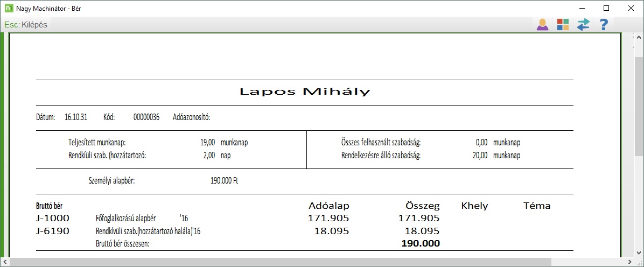Click the horizontal scrollbar right arrow
The width and height of the screenshot is (644, 267).
[630, 262]
